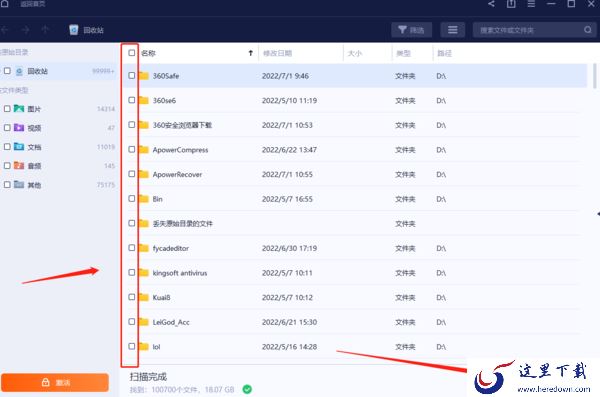This screenshot has width=600, height=397.
Task: Click the lol folder icon
Action: click(143, 346)
